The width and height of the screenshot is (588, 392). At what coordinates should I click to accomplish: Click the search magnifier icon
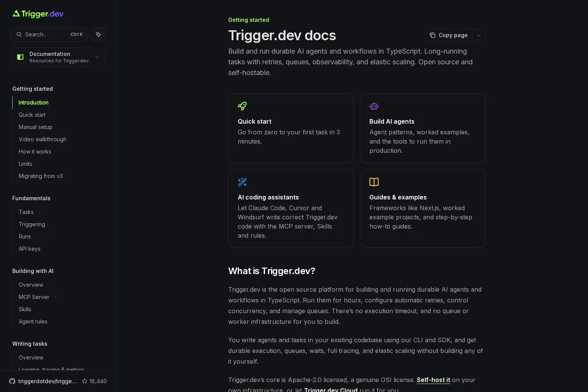point(19,34)
